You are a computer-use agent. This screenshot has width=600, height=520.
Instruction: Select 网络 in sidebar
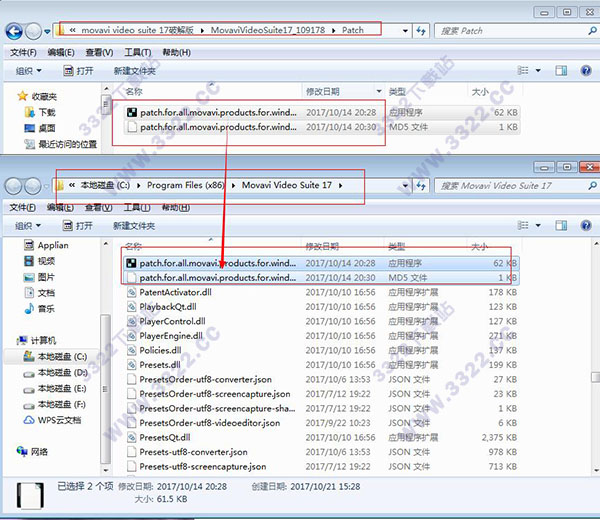click(x=33, y=452)
